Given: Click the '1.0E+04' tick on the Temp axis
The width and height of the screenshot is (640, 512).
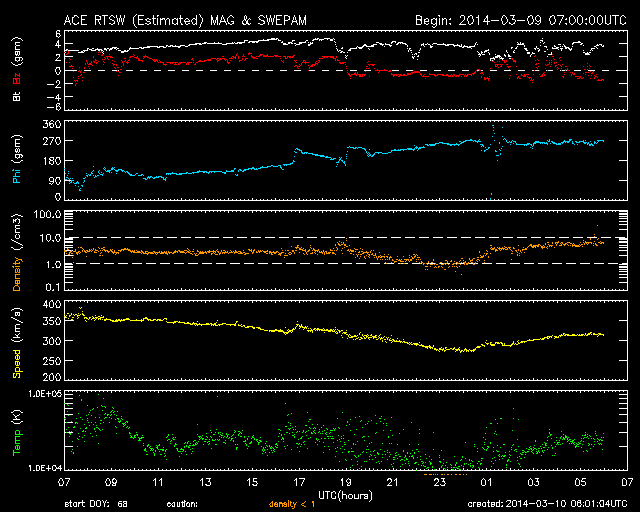Looking at the screenshot, I should pyautogui.click(x=45, y=468).
